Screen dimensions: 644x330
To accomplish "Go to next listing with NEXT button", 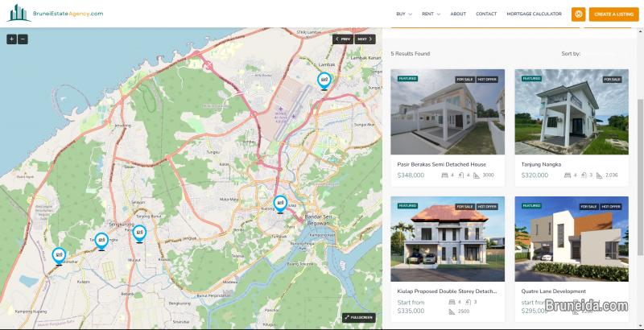I will (365, 39).
